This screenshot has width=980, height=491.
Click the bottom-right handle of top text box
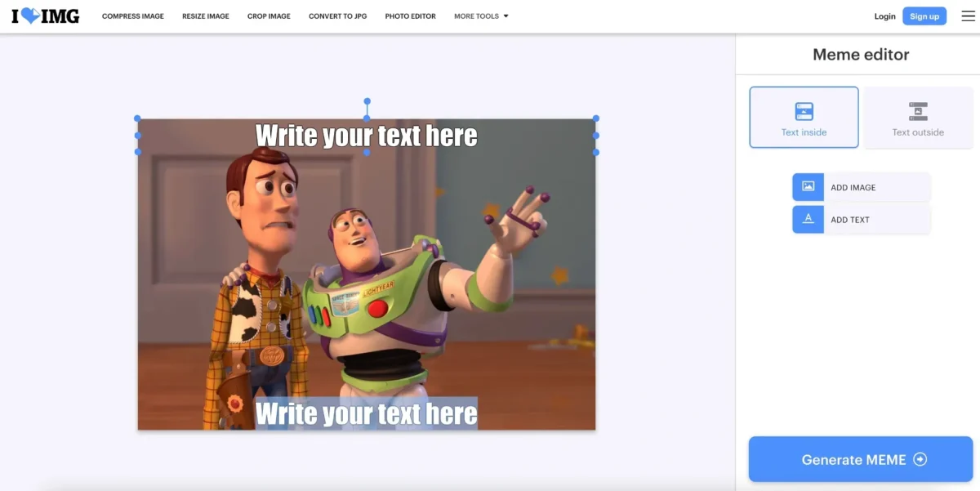pyautogui.click(x=596, y=152)
